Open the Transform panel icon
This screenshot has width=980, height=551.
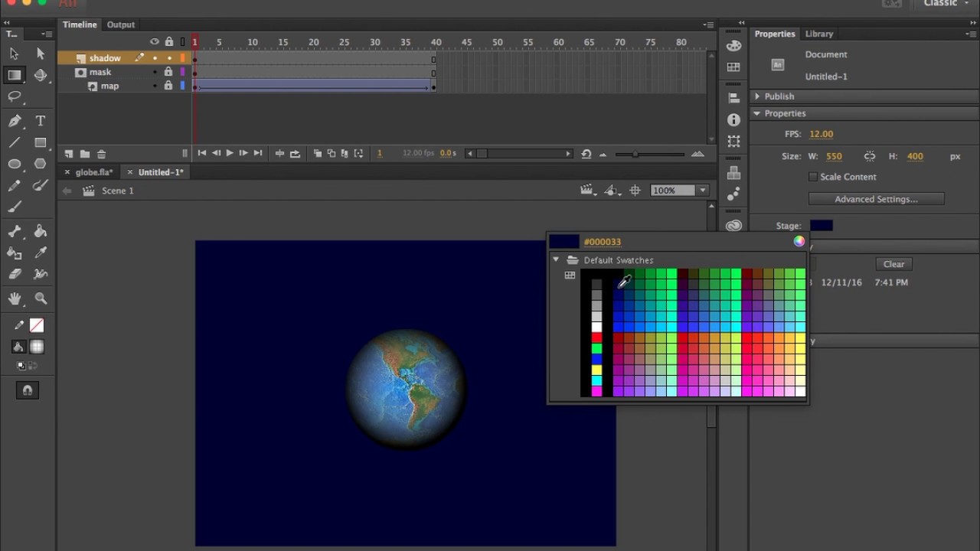pyautogui.click(x=733, y=142)
